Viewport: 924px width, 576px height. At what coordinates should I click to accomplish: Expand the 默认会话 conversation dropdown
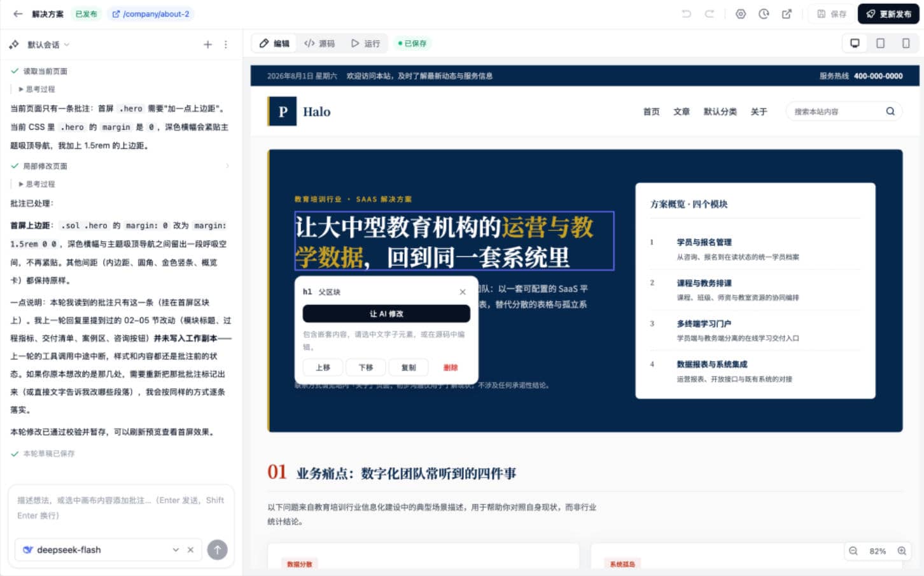click(48, 45)
